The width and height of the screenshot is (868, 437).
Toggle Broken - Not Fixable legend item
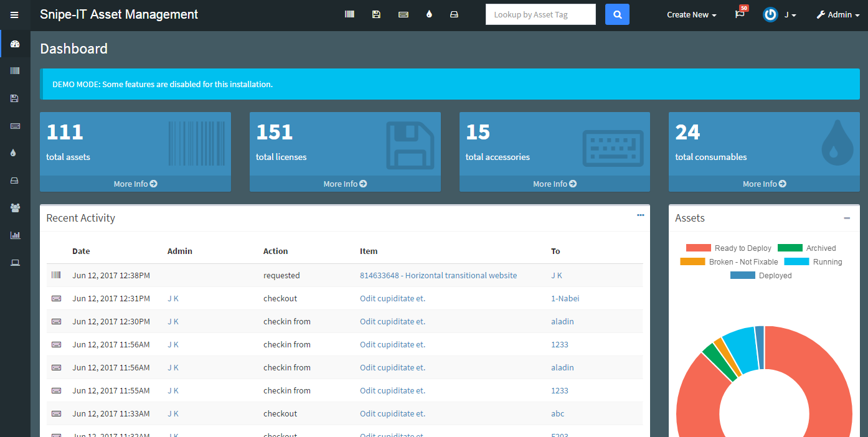(729, 261)
